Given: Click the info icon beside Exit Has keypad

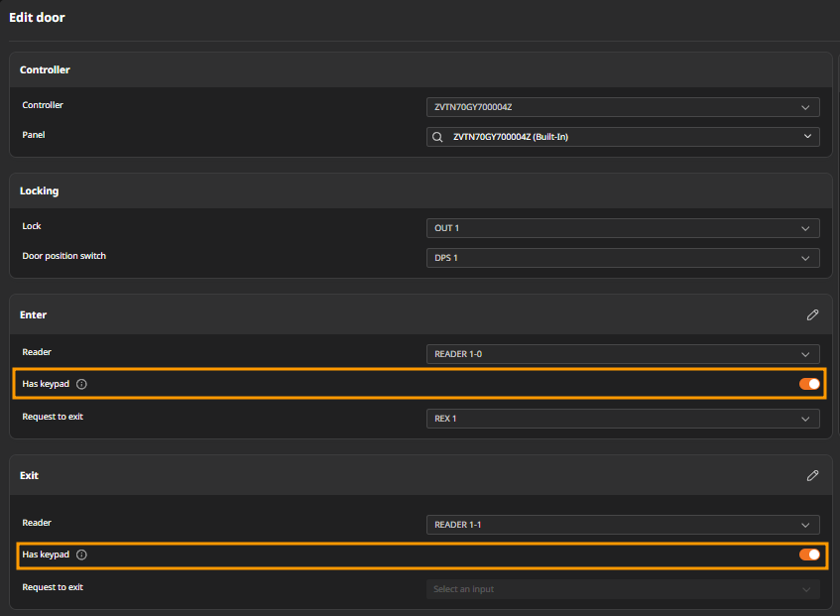Looking at the screenshot, I should point(81,554).
